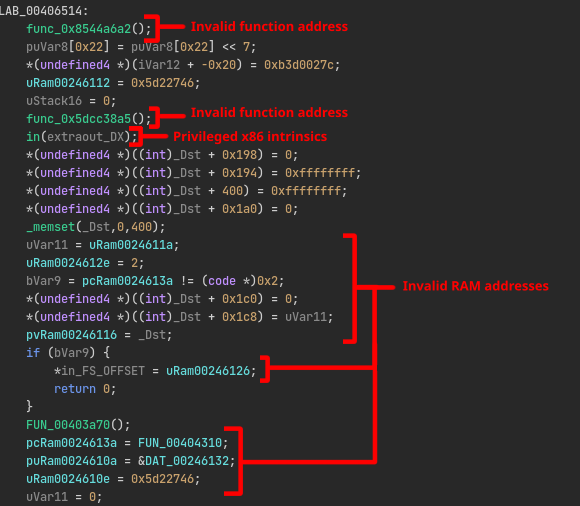580x506 pixels.
Task: Select the func_0x8544a6a2 call
Action: click(89, 29)
